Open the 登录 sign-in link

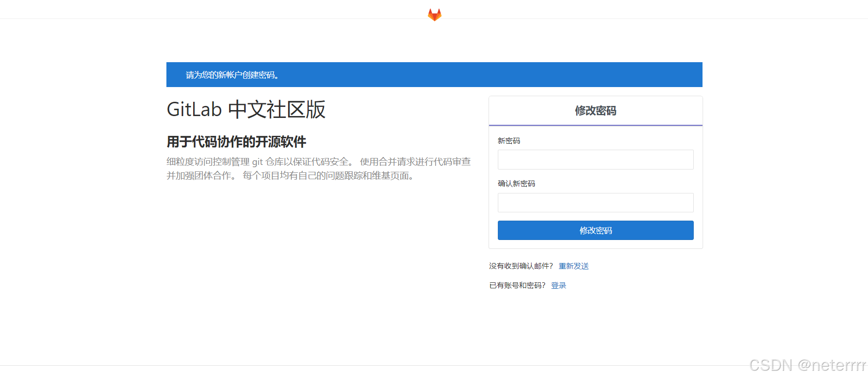559,286
